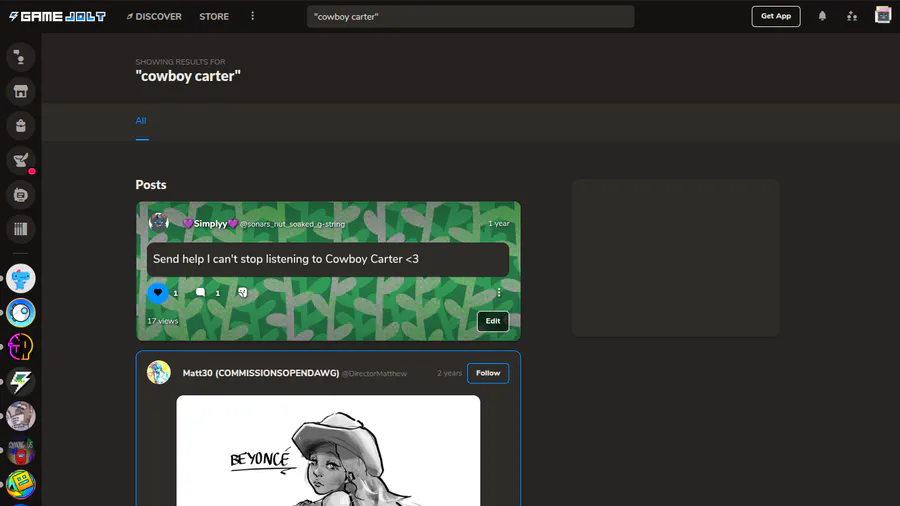Click the Edit button on Simplyy's post
This screenshot has height=506, width=900.
pos(493,321)
